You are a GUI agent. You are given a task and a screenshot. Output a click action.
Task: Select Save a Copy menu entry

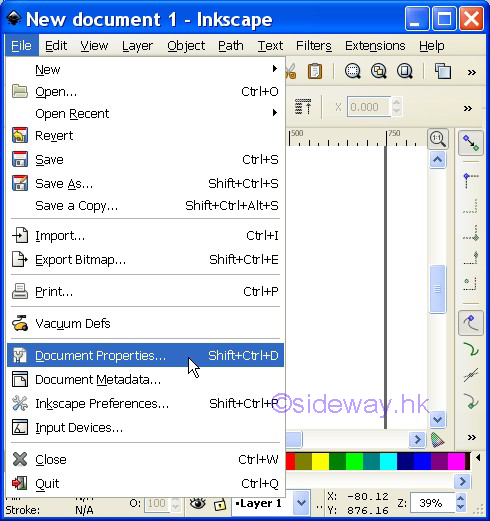pyautogui.click(x=145, y=206)
